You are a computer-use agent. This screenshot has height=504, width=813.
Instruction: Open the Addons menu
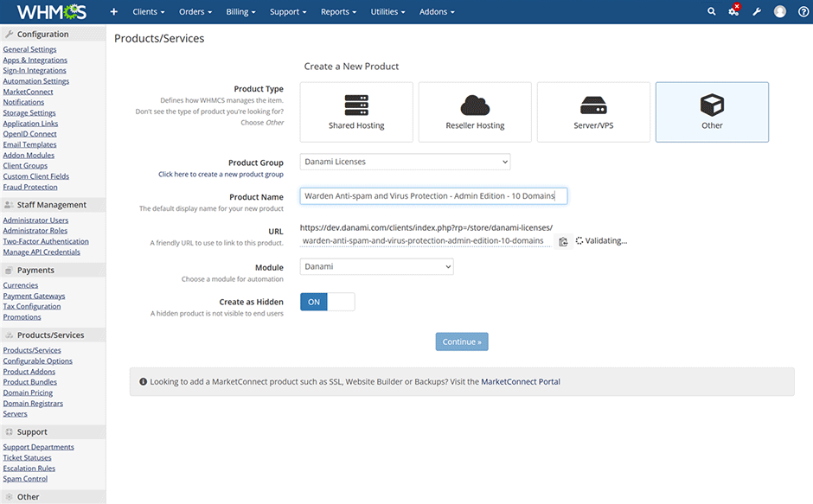click(437, 12)
